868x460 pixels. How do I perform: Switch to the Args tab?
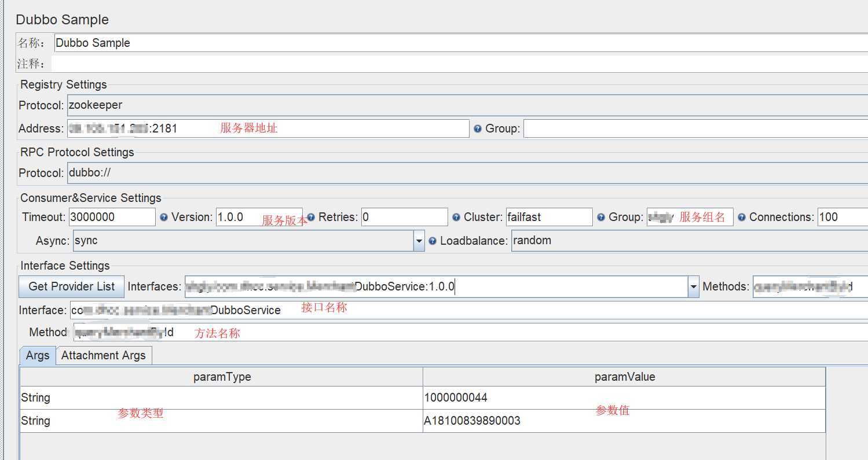tap(38, 355)
